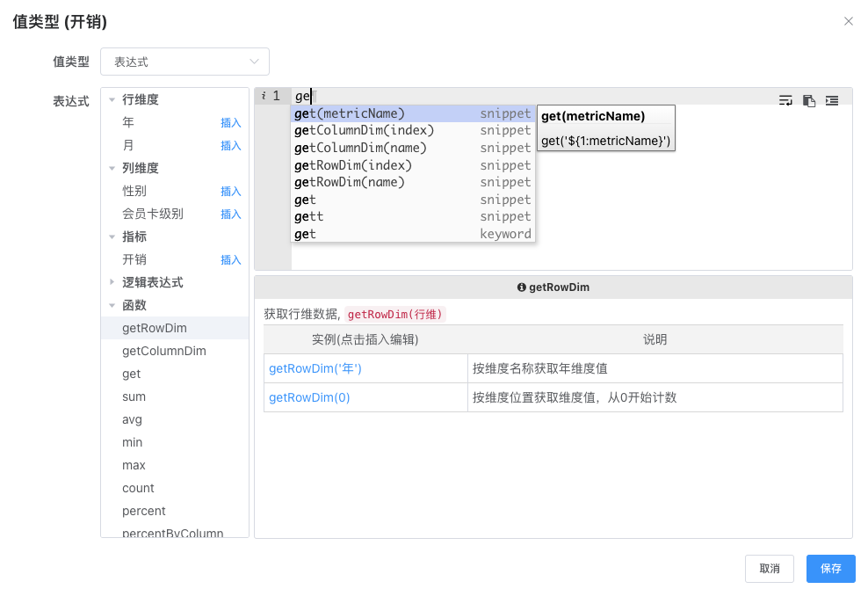The image size is (868, 589).
Task: Insert the getRowDim('年') example
Action: click(x=315, y=369)
